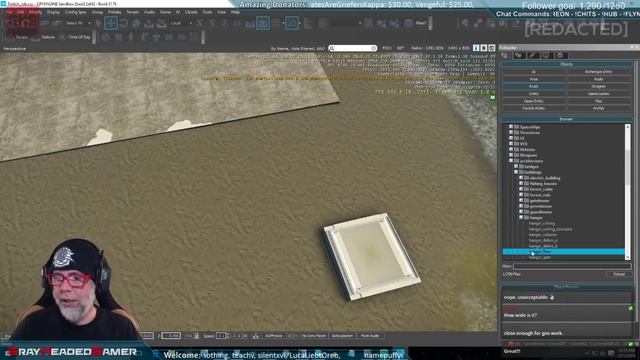Expand the Weapons folder
Screen dimensions: 640x360
(511, 156)
